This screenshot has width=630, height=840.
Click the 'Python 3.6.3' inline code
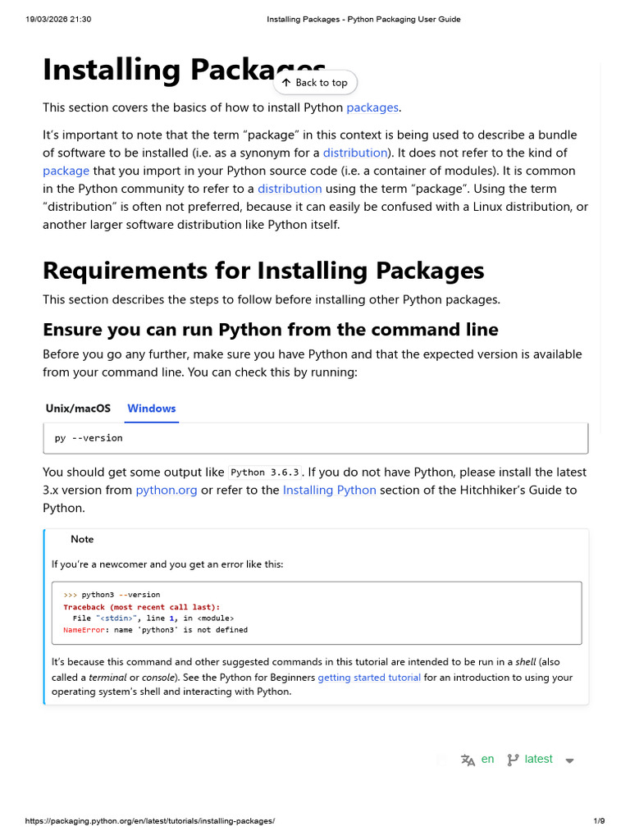265,472
